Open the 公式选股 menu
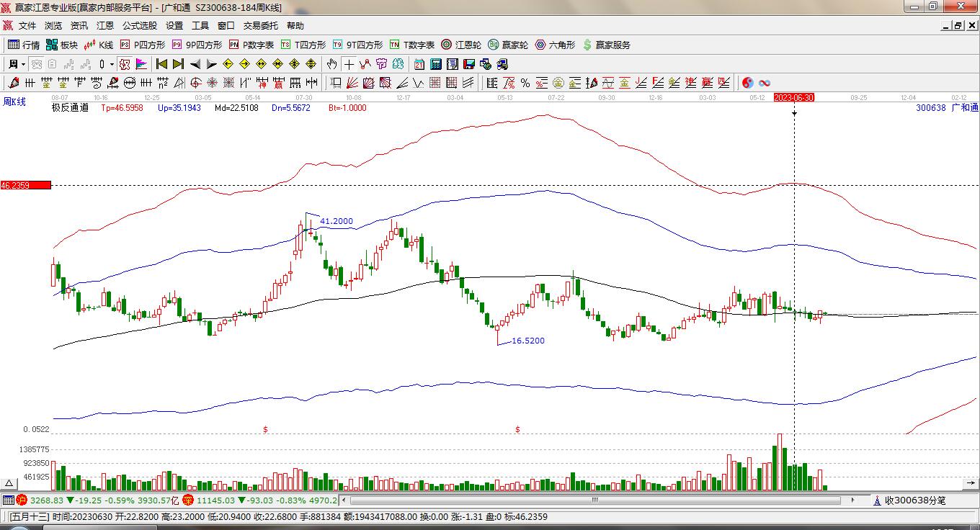This screenshot has height=530, width=980. 139,25
